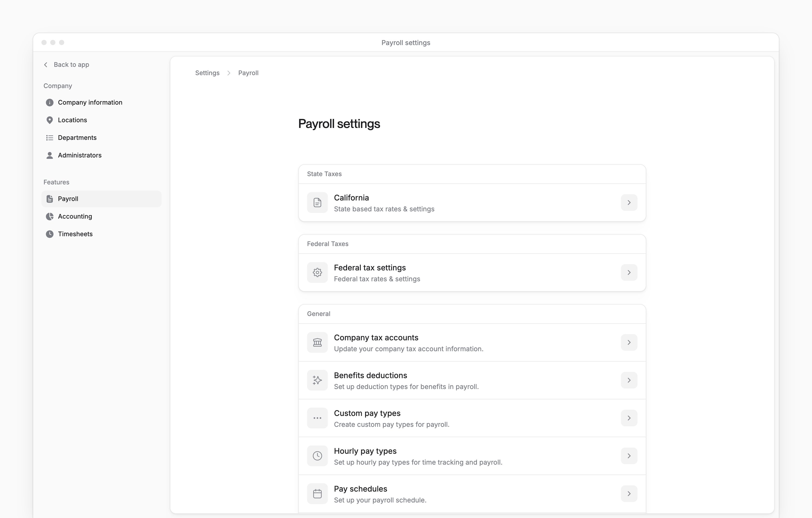Click the Pay schedules calendar icon
The height and width of the screenshot is (518, 812).
coord(317,493)
